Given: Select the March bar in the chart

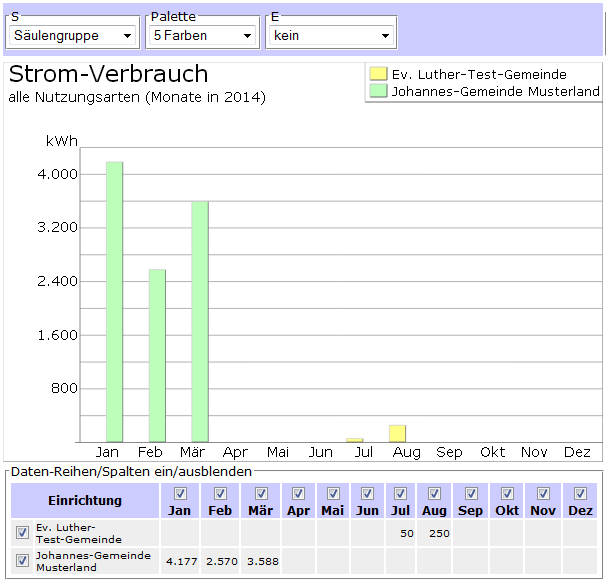Looking at the screenshot, I should pyautogui.click(x=200, y=320).
